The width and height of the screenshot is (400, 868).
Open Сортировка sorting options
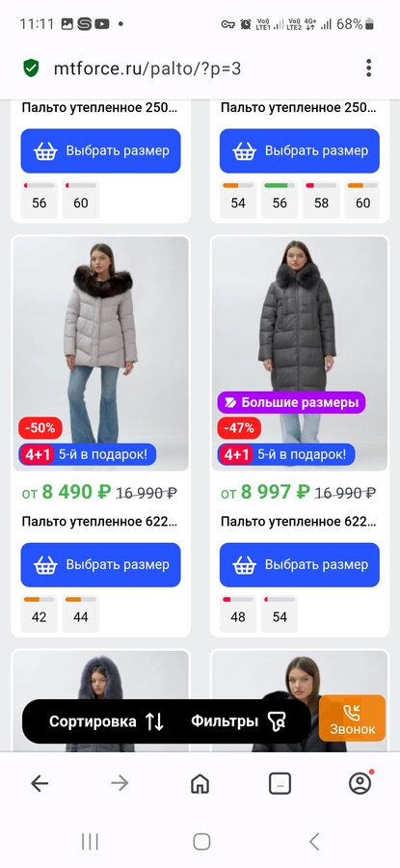point(106,721)
